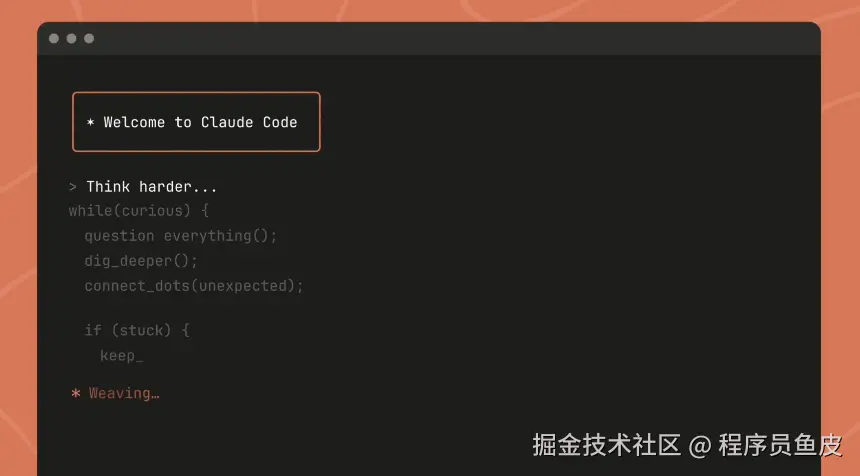Click the 程序员鱼皮 author watermark

(780, 444)
